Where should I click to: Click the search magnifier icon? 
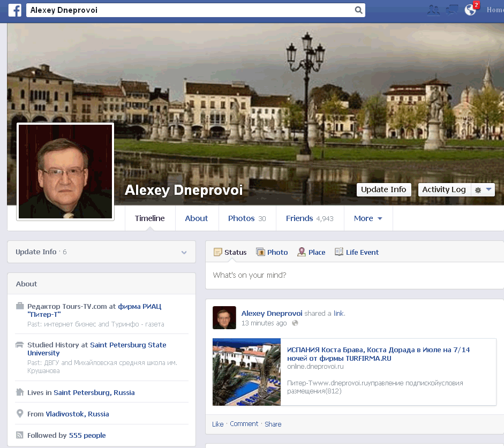pos(358,10)
